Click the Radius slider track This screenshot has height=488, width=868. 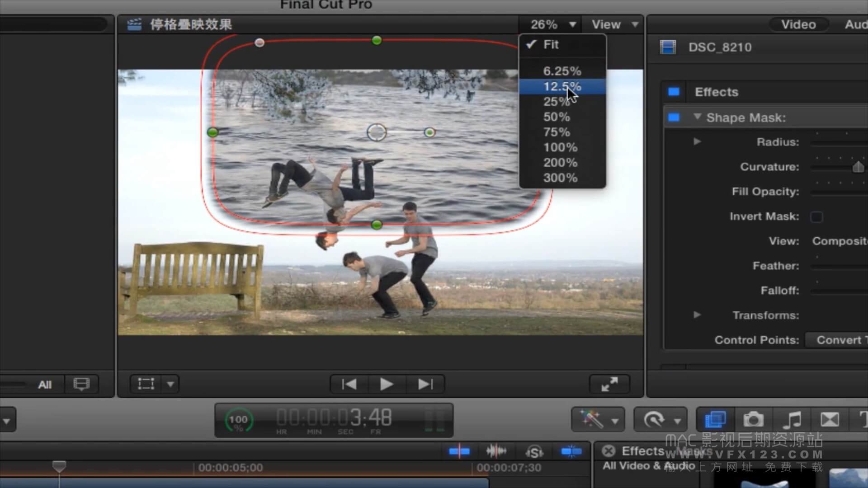(x=839, y=142)
